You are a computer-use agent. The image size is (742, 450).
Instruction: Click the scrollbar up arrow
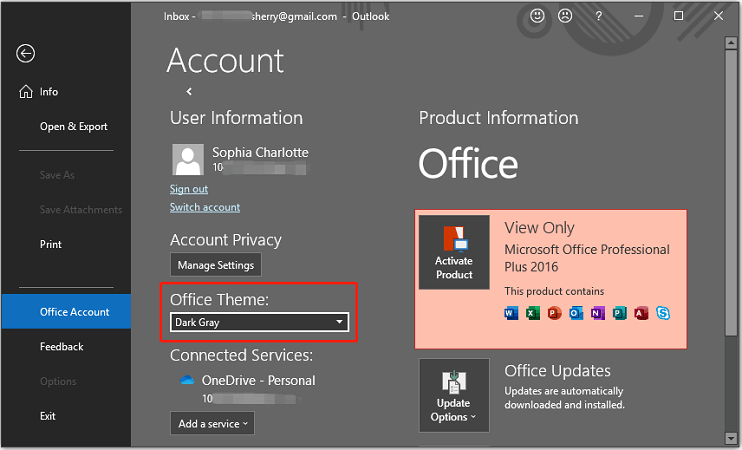tap(731, 43)
